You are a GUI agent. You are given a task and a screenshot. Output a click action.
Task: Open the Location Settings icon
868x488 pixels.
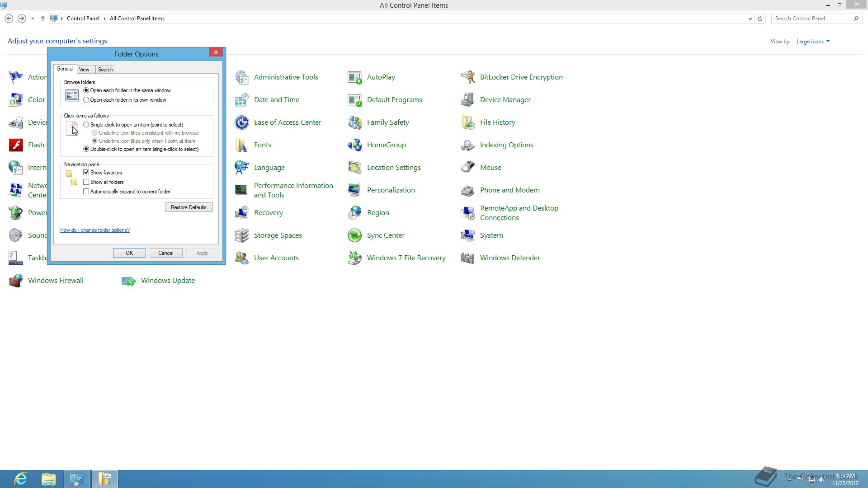(355, 168)
